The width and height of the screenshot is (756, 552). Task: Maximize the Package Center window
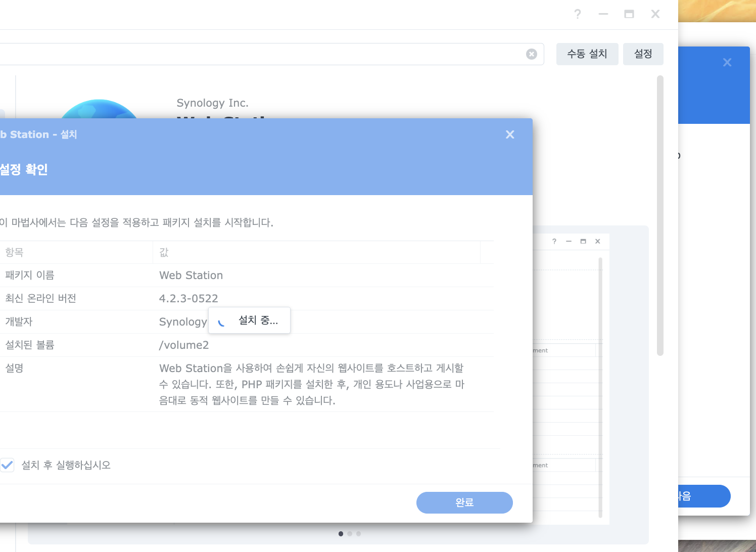coord(629,14)
